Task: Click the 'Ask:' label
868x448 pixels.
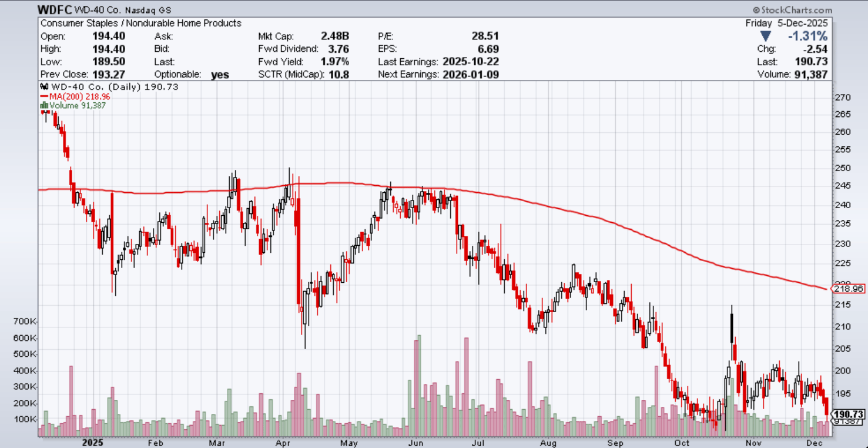Action: 163,36
